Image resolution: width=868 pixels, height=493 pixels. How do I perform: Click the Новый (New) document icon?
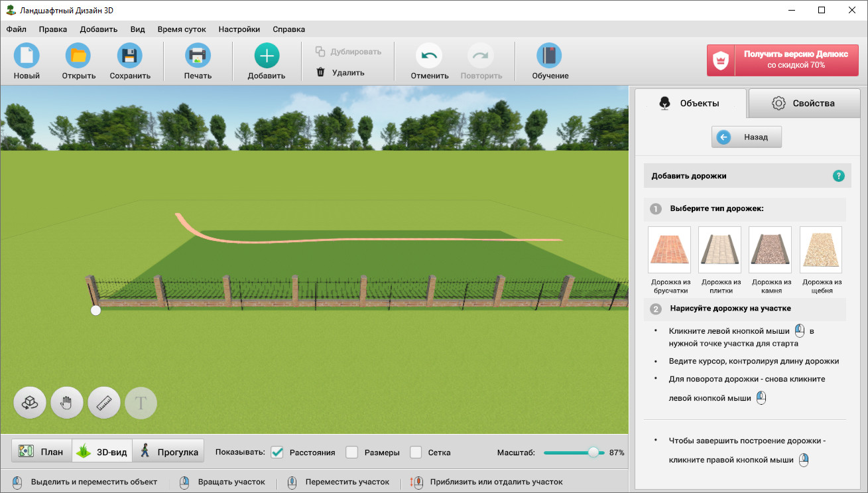[x=27, y=56]
